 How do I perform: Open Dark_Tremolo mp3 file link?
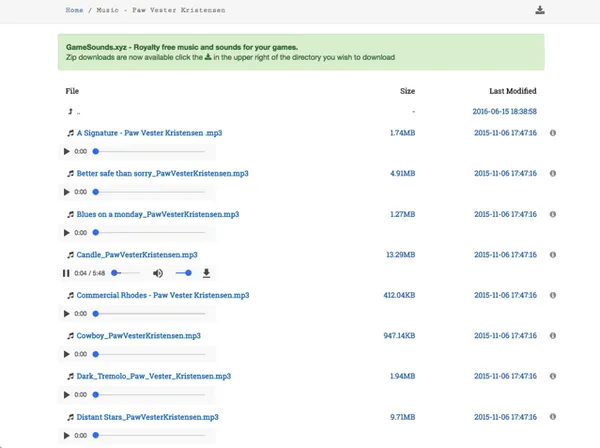click(x=153, y=376)
